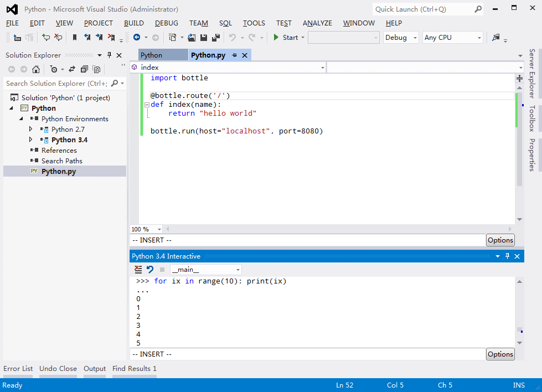Click Collapse All in Solution Explorer

pyautogui.click(x=84, y=69)
